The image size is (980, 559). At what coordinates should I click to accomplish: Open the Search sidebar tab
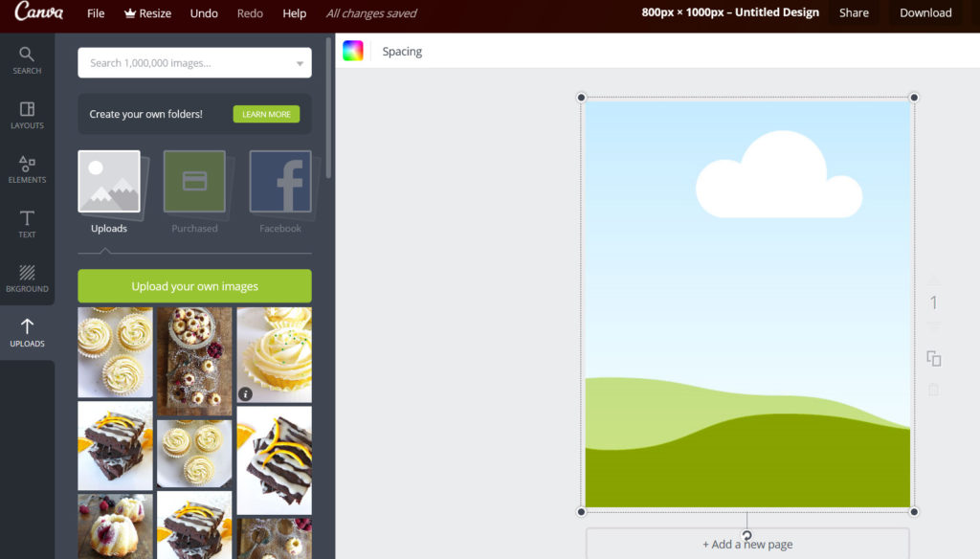coord(27,60)
